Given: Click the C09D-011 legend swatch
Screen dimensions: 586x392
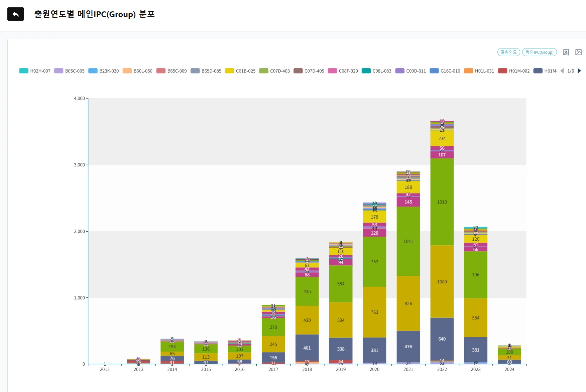Looking at the screenshot, I should pyautogui.click(x=400, y=71).
